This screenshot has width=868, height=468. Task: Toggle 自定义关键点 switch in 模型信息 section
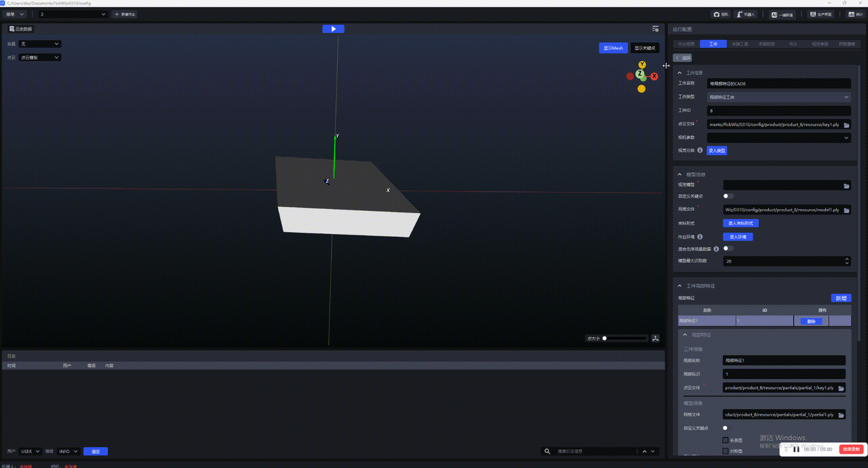728,196
